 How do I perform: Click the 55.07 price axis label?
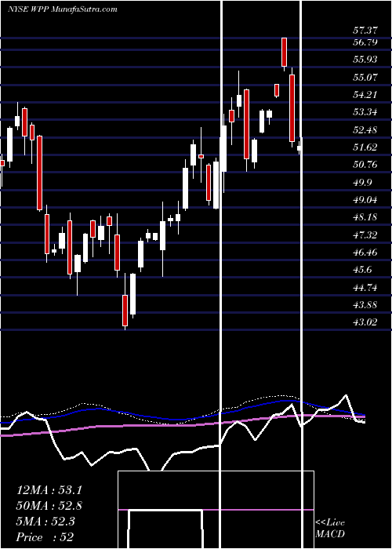point(365,77)
